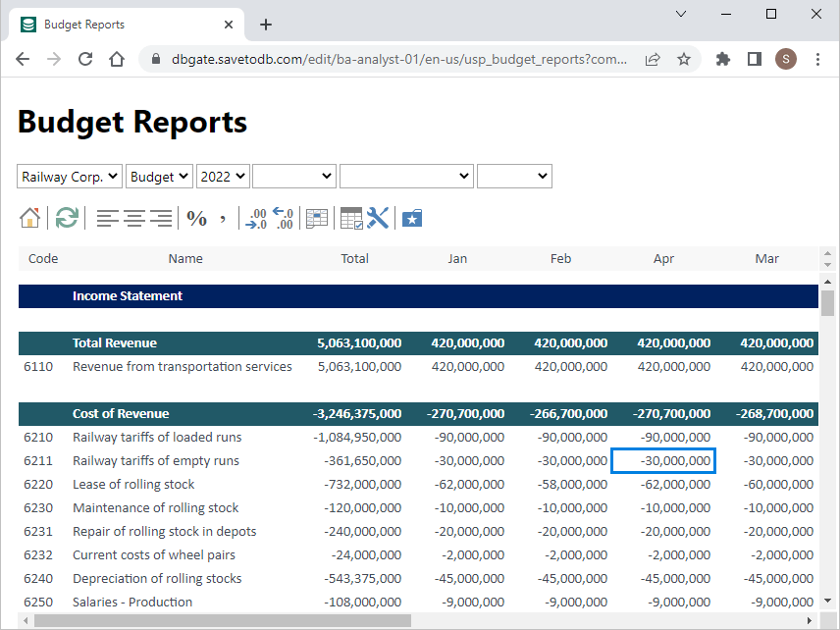Click Depreciation of rolling stocks row name

pyautogui.click(x=157, y=579)
